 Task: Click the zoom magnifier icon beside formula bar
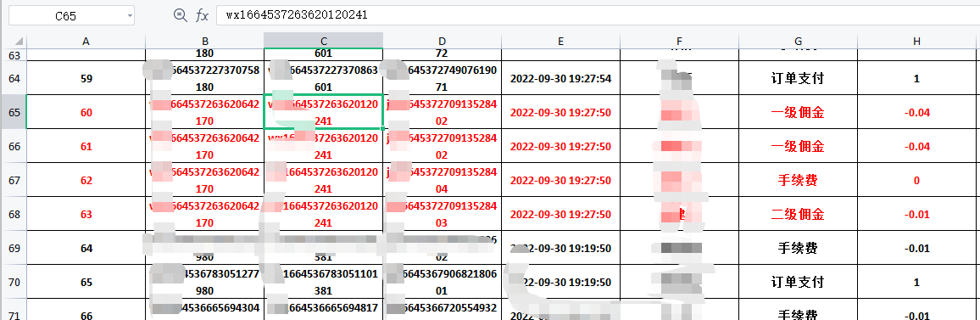[180, 15]
